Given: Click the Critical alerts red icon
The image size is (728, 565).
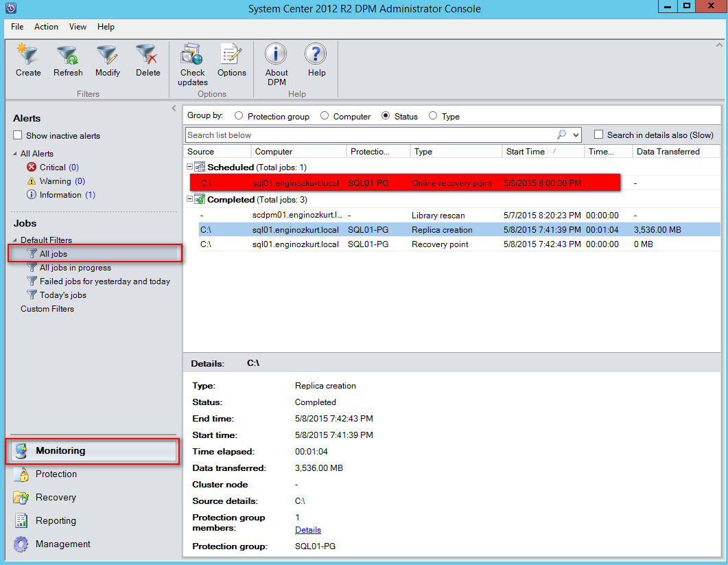Looking at the screenshot, I should 32,168.
